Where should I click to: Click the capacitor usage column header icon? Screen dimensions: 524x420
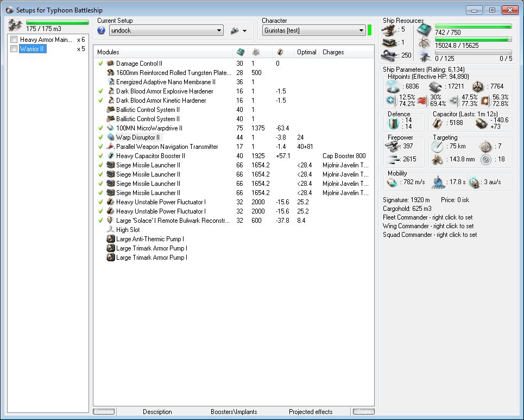tap(280, 52)
